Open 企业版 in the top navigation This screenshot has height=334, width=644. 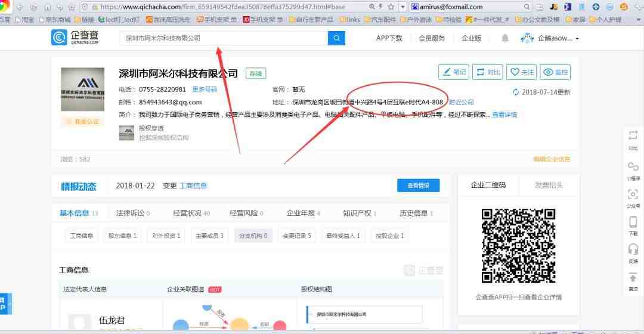(471, 38)
